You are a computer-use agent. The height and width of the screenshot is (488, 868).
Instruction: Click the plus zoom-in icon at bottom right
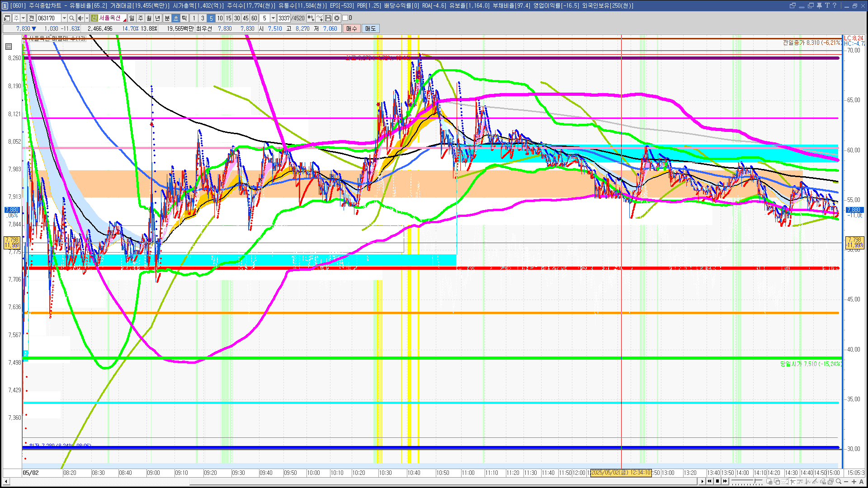coord(854,482)
